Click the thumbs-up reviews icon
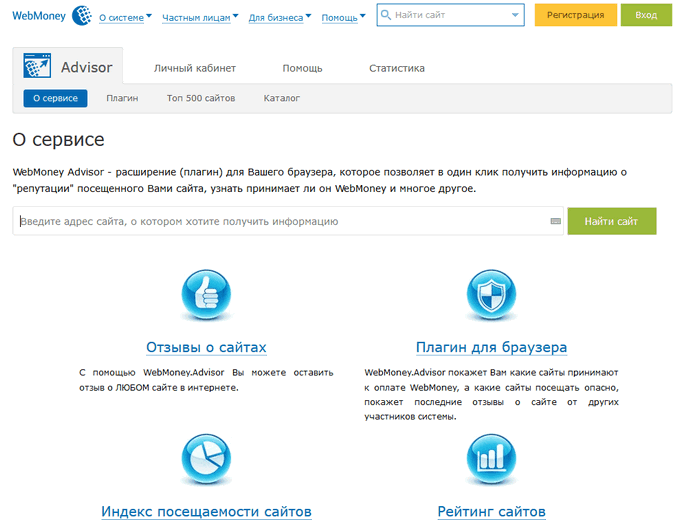 point(206,293)
